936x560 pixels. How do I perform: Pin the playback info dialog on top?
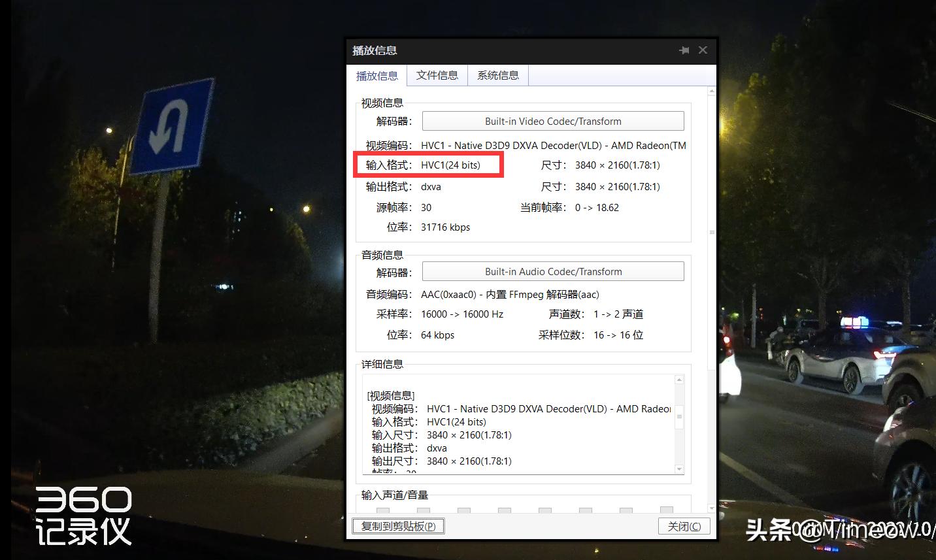point(684,50)
